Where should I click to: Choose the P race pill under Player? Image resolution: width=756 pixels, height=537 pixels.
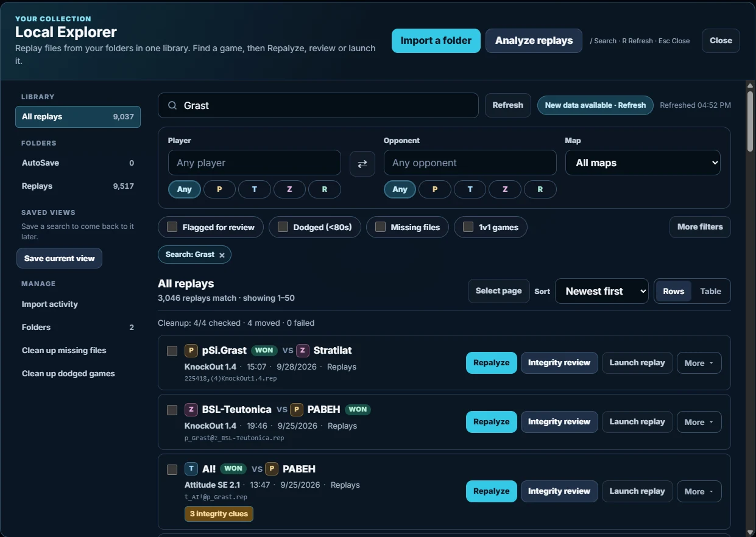click(x=219, y=189)
